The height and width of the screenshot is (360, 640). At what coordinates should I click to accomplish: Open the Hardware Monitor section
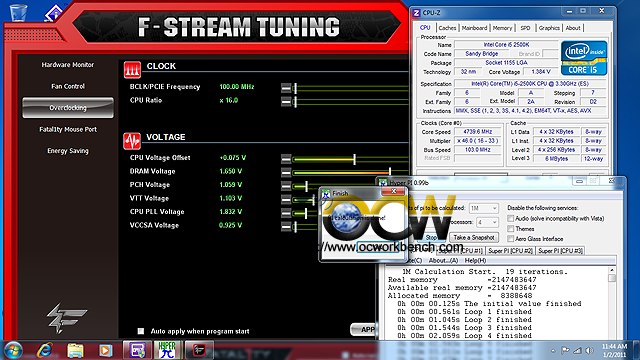(x=68, y=64)
